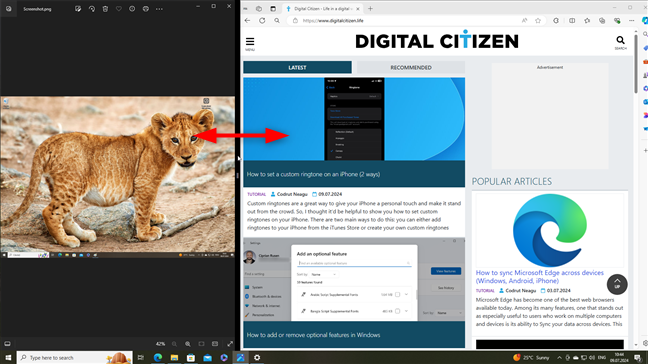Open File Explorer from taskbar
The width and height of the screenshot is (648, 364).
click(174, 357)
